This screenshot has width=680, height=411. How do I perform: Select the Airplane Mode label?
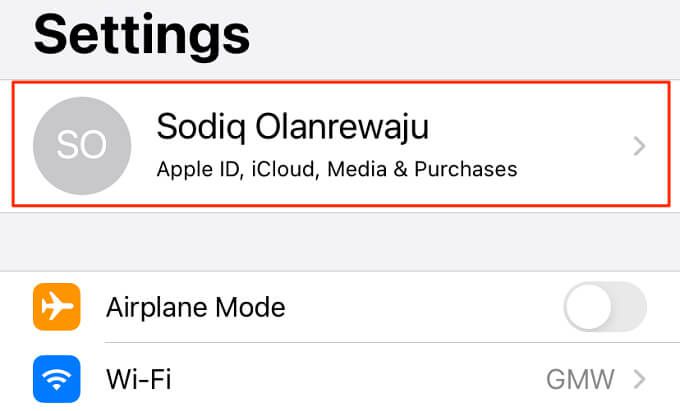pos(196,307)
